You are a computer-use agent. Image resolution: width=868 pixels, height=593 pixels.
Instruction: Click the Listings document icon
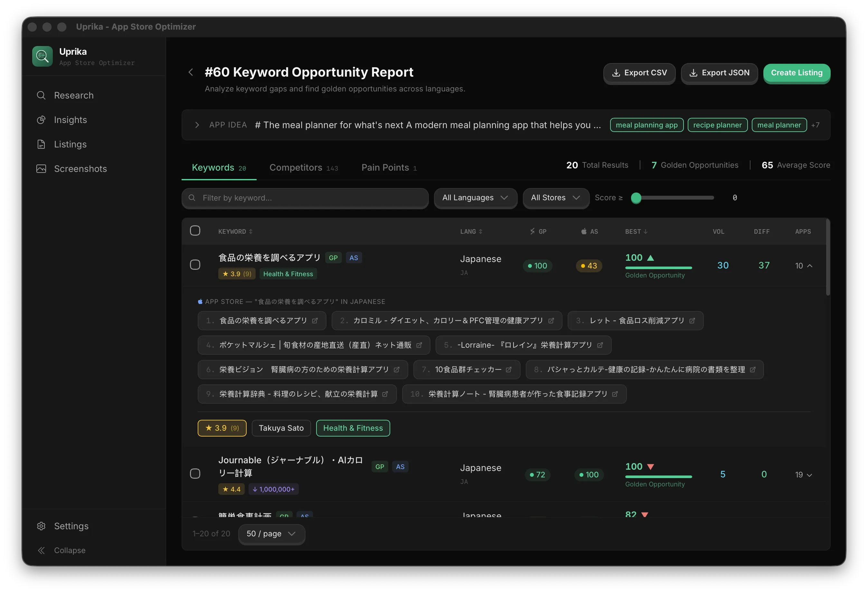[41, 144]
